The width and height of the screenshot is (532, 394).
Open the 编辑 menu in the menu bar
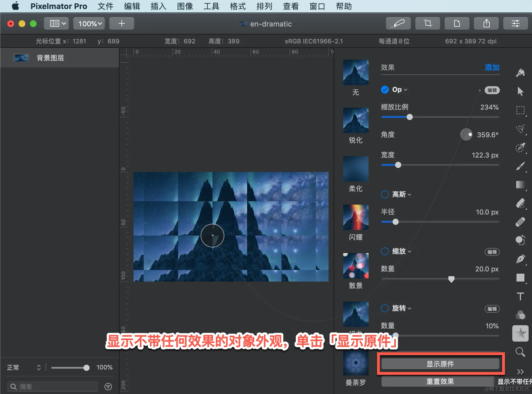pos(132,6)
